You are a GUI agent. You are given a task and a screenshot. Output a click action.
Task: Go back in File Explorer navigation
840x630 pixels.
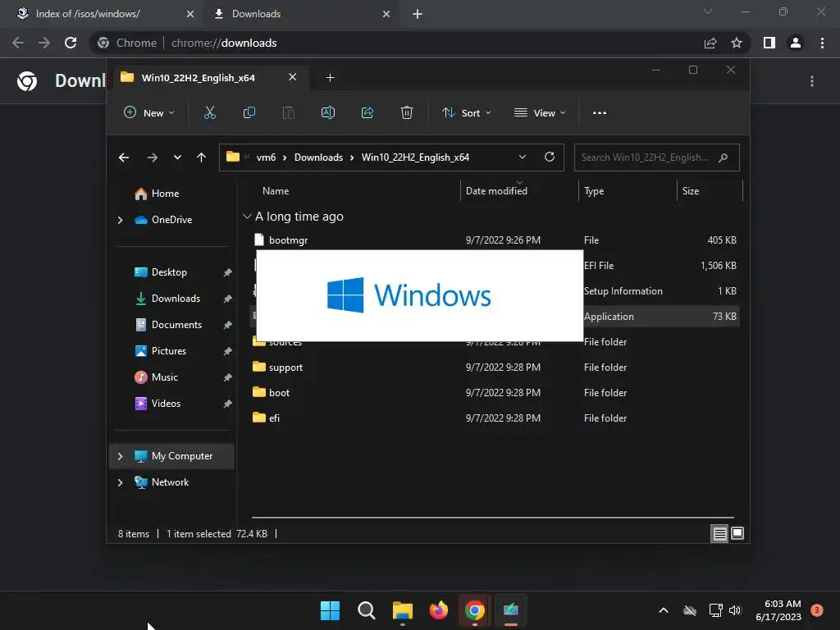[x=124, y=157]
